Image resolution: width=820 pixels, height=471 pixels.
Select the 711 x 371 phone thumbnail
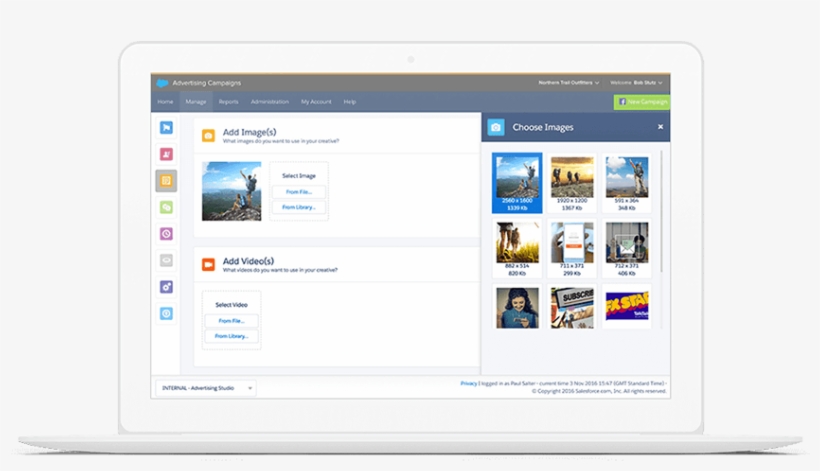tap(572, 248)
